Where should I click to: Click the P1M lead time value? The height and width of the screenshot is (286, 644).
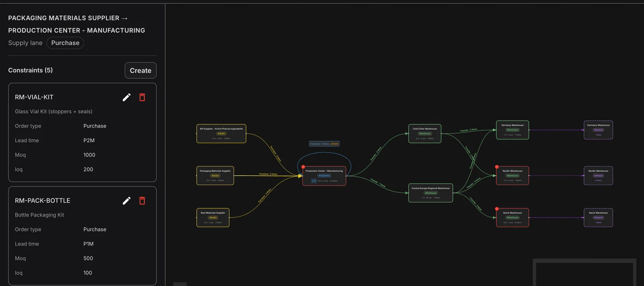pyautogui.click(x=89, y=244)
